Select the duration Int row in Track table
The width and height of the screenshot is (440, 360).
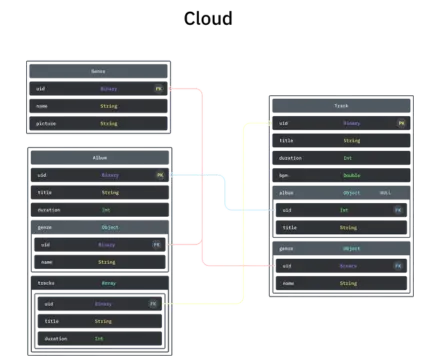341,158
